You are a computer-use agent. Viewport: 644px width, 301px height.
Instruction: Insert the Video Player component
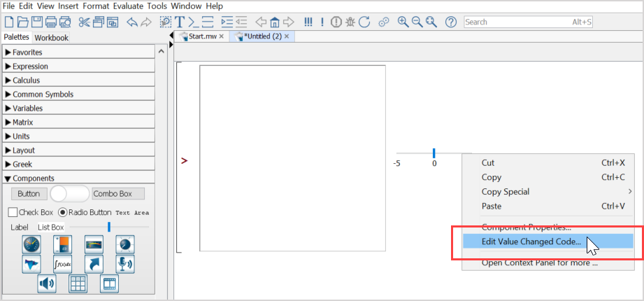pos(109,283)
